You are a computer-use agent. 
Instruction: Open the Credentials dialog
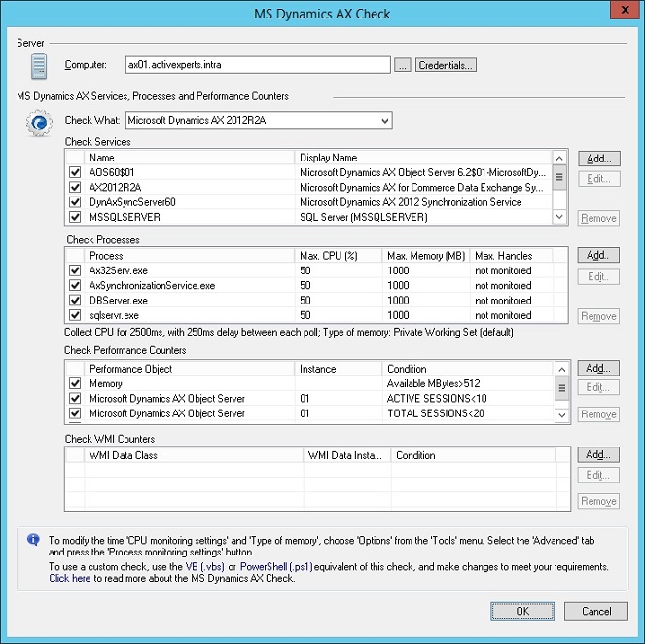(x=446, y=65)
